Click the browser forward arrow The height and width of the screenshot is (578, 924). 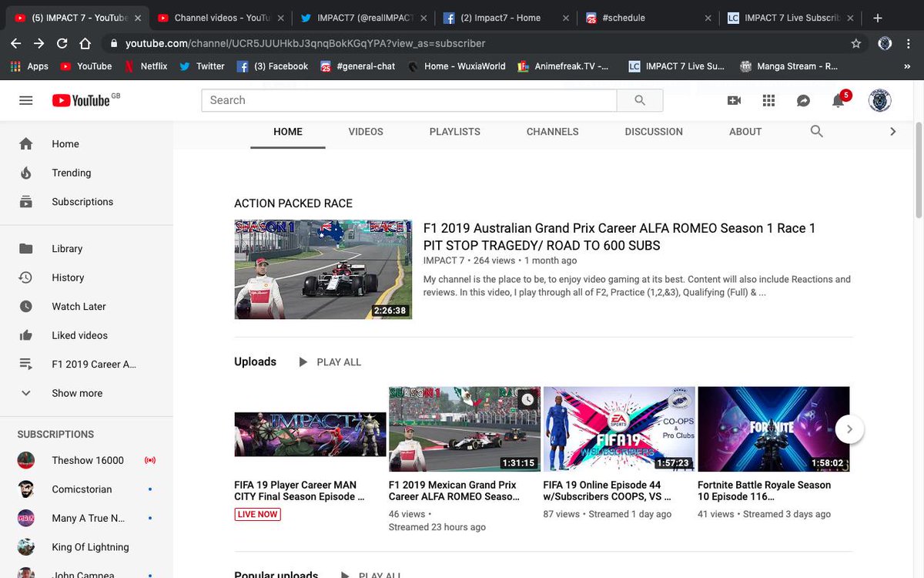pyautogui.click(x=38, y=43)
